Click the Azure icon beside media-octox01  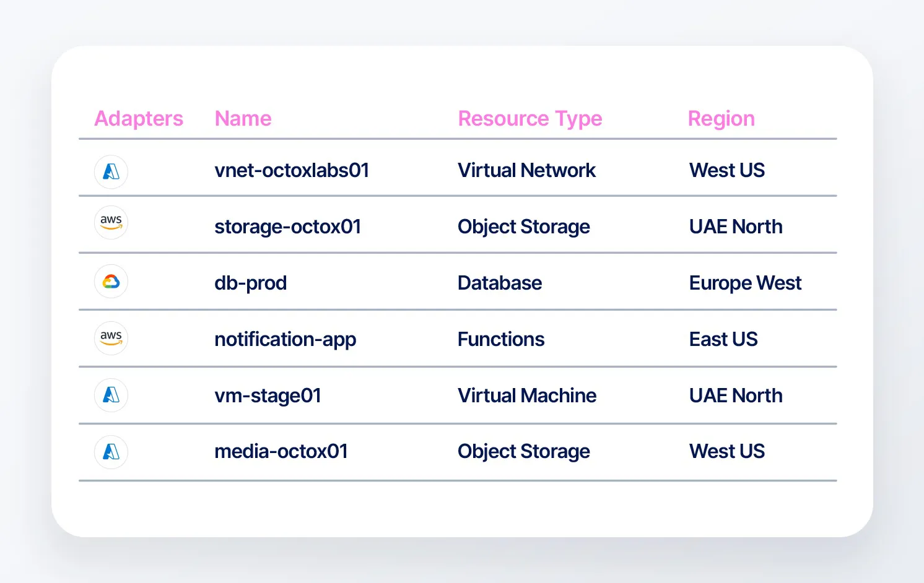point(111,452)
